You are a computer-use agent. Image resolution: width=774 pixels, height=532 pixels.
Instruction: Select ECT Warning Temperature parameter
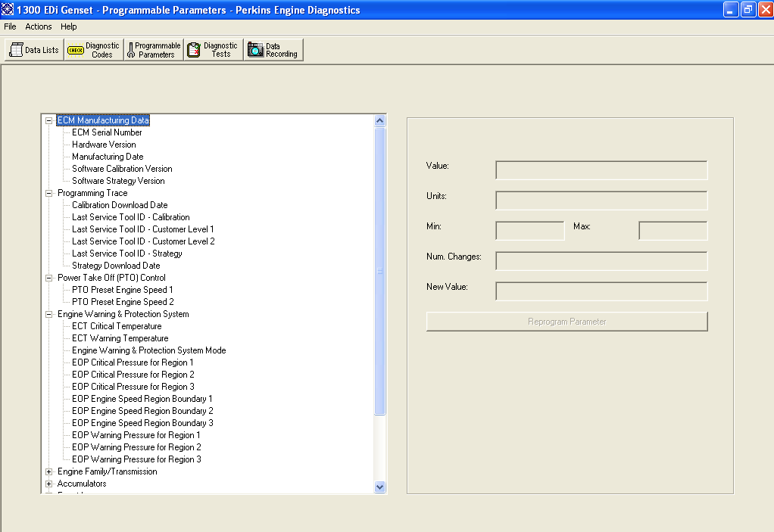click(x=120, y=339)
